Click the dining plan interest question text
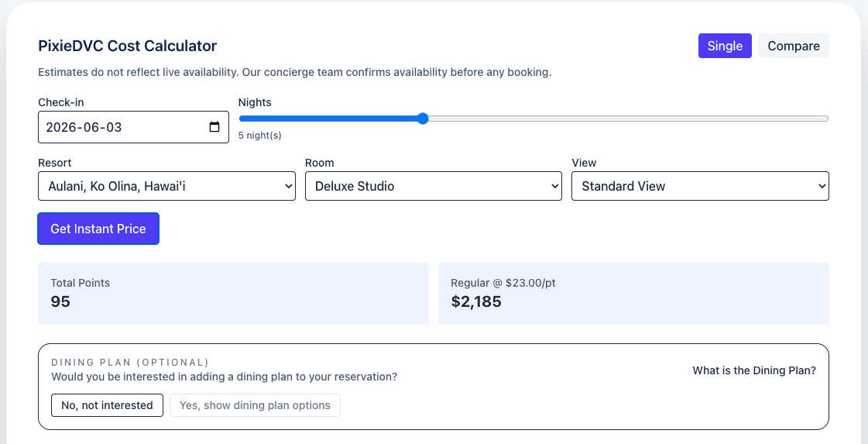 click(225, 377)
